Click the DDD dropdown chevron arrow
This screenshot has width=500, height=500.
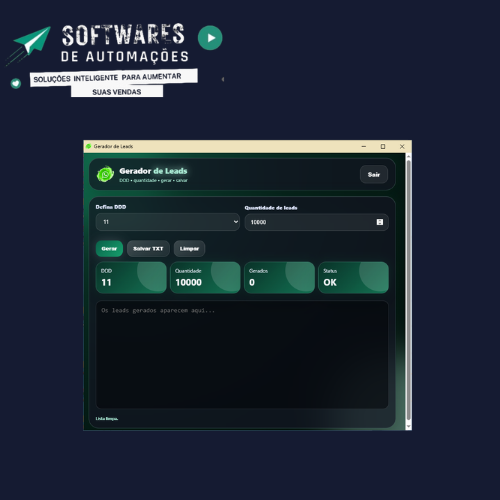[x=236, y=222]
